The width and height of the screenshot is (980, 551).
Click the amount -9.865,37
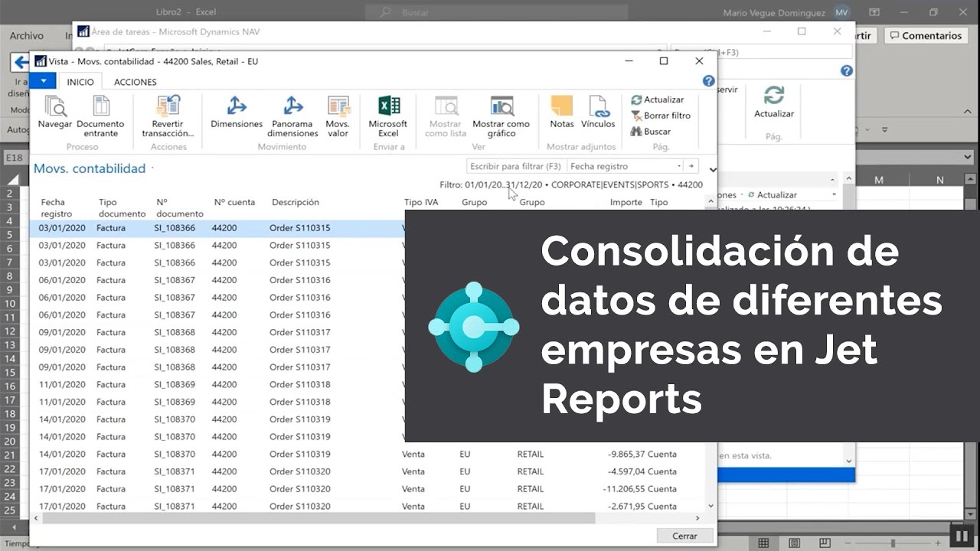(625, 454)
